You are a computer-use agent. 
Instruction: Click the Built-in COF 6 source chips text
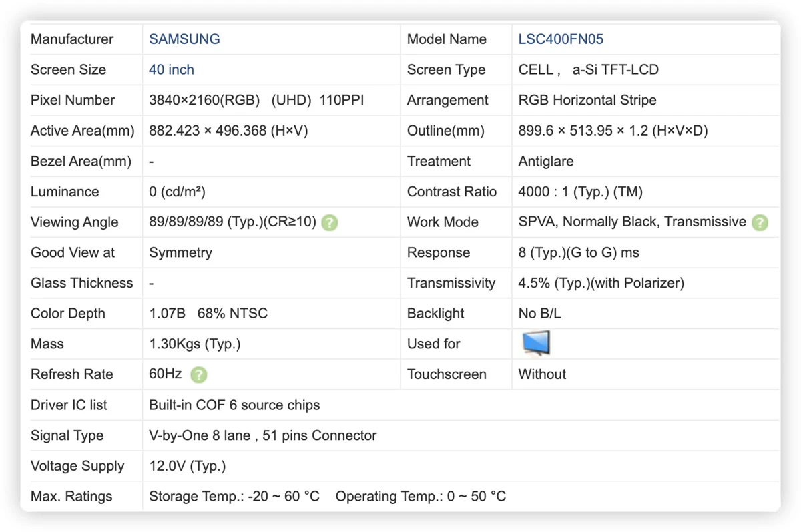point(234,405)
